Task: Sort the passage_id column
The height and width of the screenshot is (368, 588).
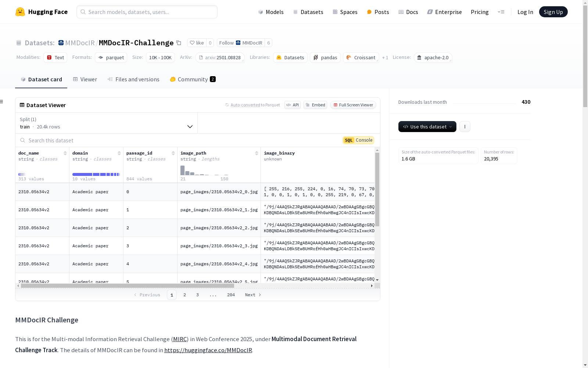Action: [x=173, y=153]
